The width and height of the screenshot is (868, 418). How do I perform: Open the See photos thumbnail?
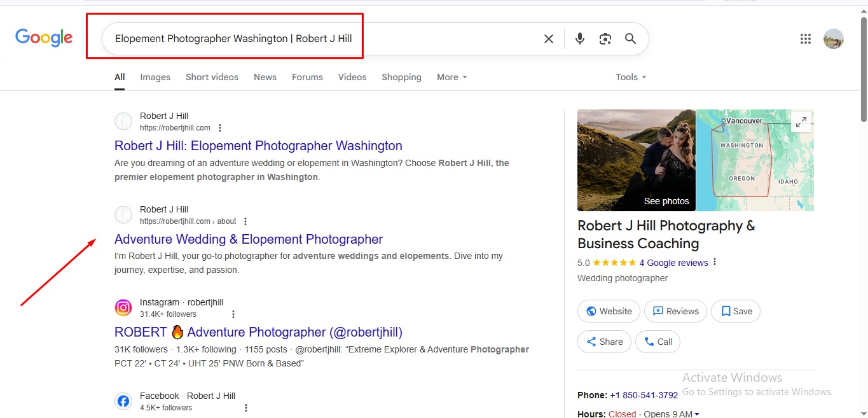[x=637, y=160]
